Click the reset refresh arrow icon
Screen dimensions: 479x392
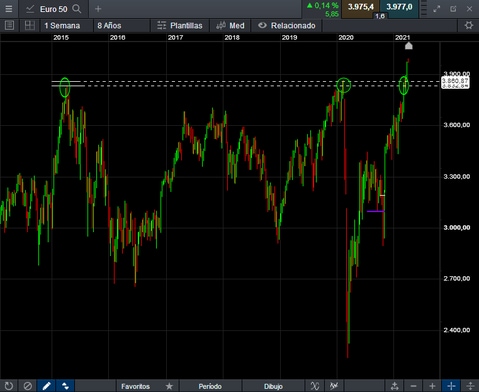9,386
